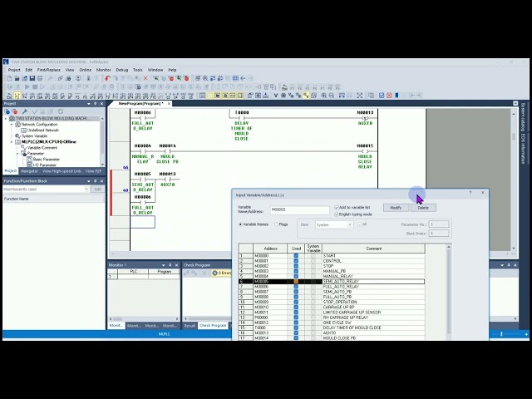The width and height of the screenshot is (532, 399).
Task: Toggle the English typing mode checkbox
Action: [x=336, y=214]
